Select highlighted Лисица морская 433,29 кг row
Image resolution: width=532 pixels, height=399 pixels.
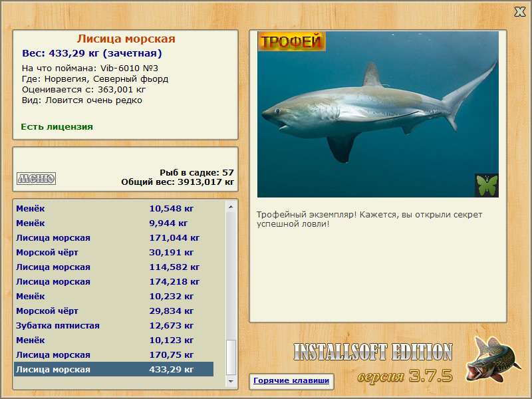point(114,369)
